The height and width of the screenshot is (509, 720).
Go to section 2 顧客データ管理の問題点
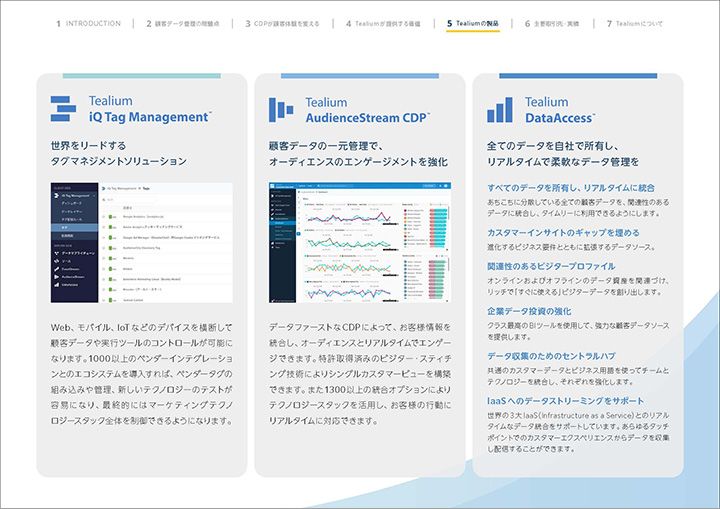coord(183,23)
